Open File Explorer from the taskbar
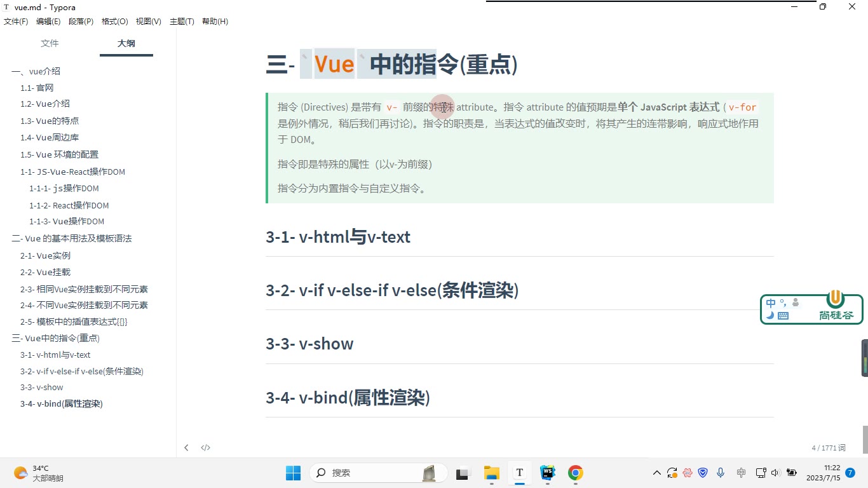Image resolution: width=868 pixels, height=488 pixels. tap(491, 473)
